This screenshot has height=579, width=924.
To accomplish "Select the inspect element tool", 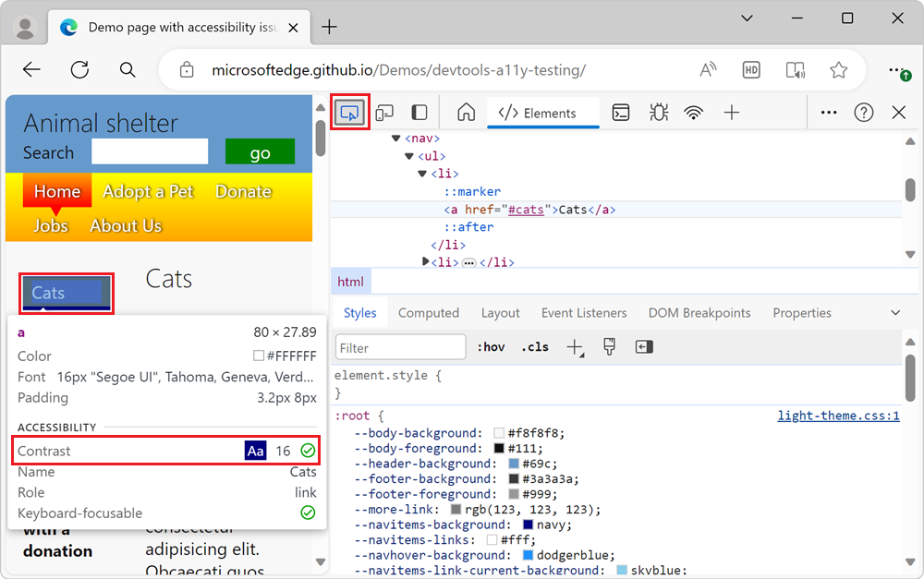I will coord(350,111).
